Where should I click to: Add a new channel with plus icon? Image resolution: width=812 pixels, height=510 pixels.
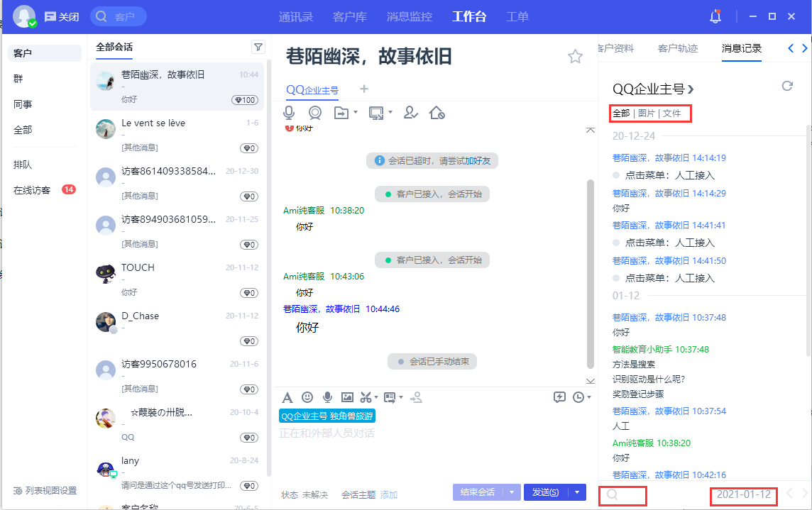364,89
